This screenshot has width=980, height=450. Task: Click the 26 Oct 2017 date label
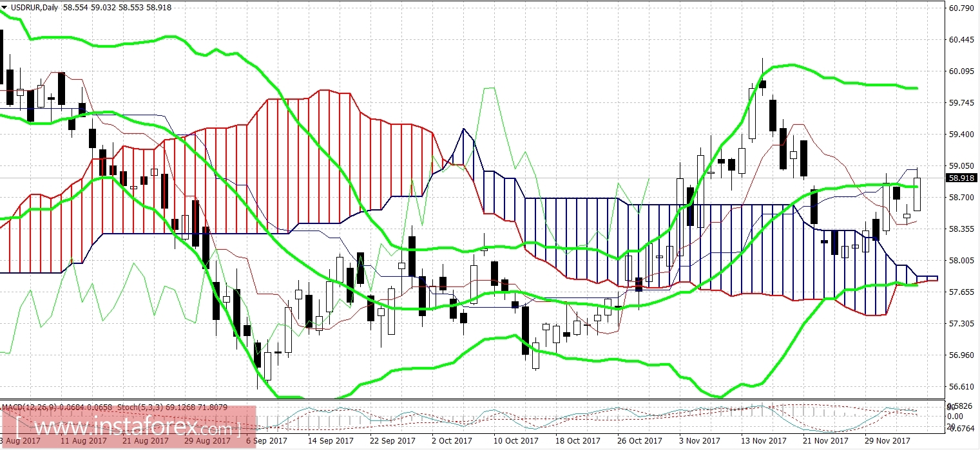pos(640,441)
